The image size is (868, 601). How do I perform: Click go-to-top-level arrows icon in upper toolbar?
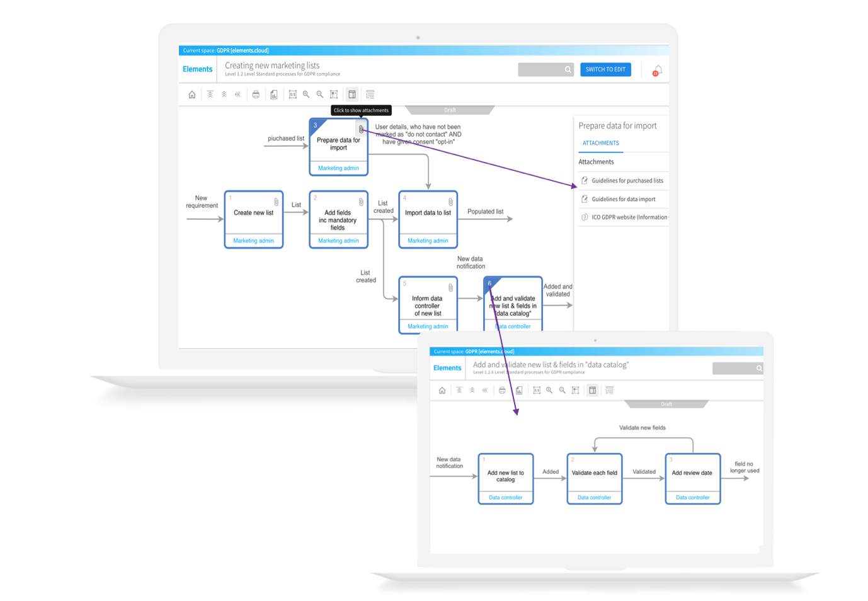tap(210, 94)
